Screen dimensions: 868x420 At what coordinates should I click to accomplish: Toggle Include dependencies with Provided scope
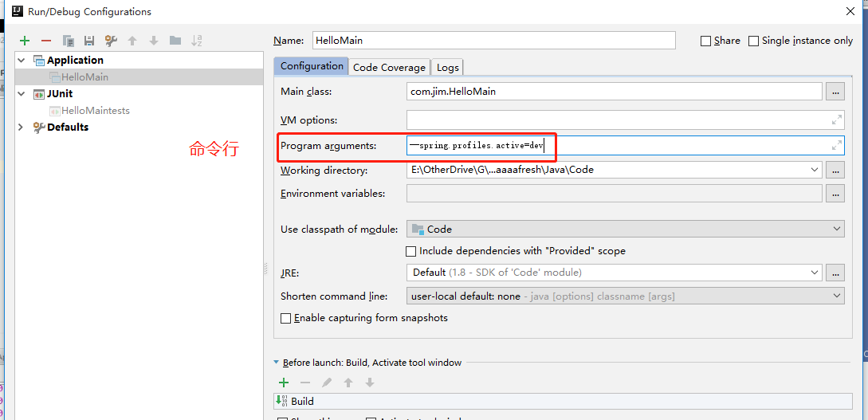pos(412,251)
